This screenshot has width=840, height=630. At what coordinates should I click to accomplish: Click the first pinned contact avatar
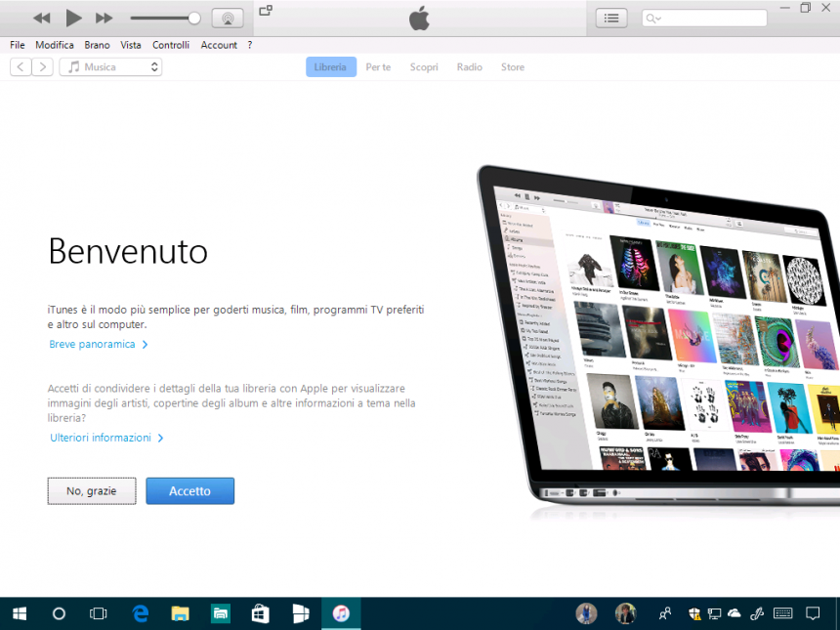coord(586,613)
